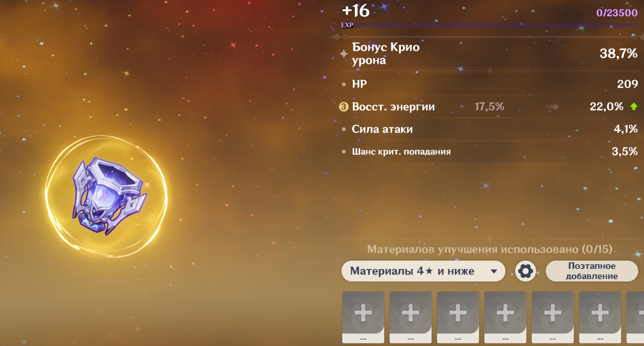Click the green upgrade arrow by 22,0%
This screenshot has height=346, width=644.
[634, 107]
